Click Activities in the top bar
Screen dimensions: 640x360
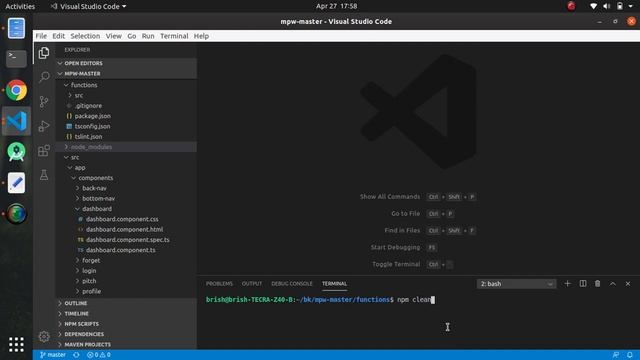pyautogui.click(x=20, y=6)
